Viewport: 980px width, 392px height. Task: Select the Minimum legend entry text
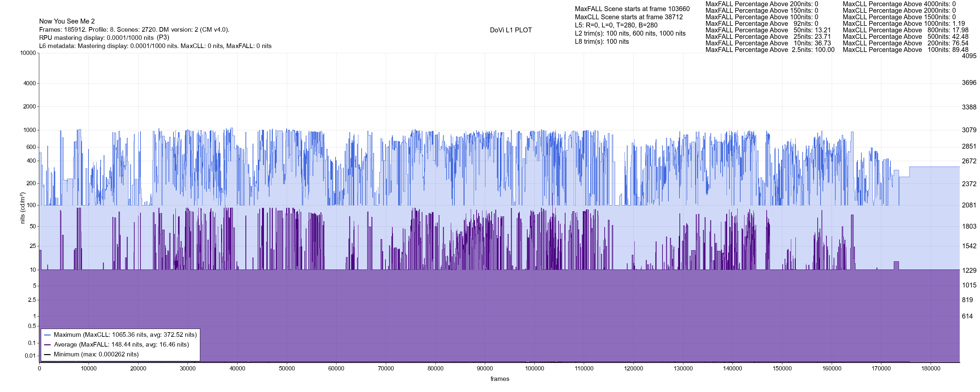[x=96, y=354]
